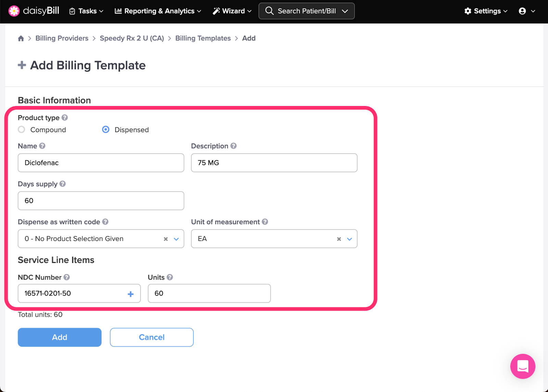Open the Wizard menu
This screenshot has width=548, height=392.
click(x=232, y=11)
